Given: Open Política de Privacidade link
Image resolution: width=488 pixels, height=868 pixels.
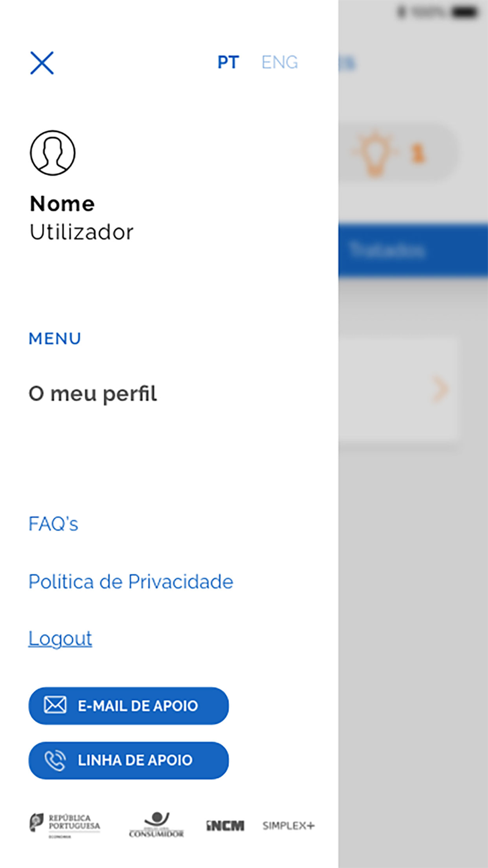Looking at the screenshot, I should 131,581.
